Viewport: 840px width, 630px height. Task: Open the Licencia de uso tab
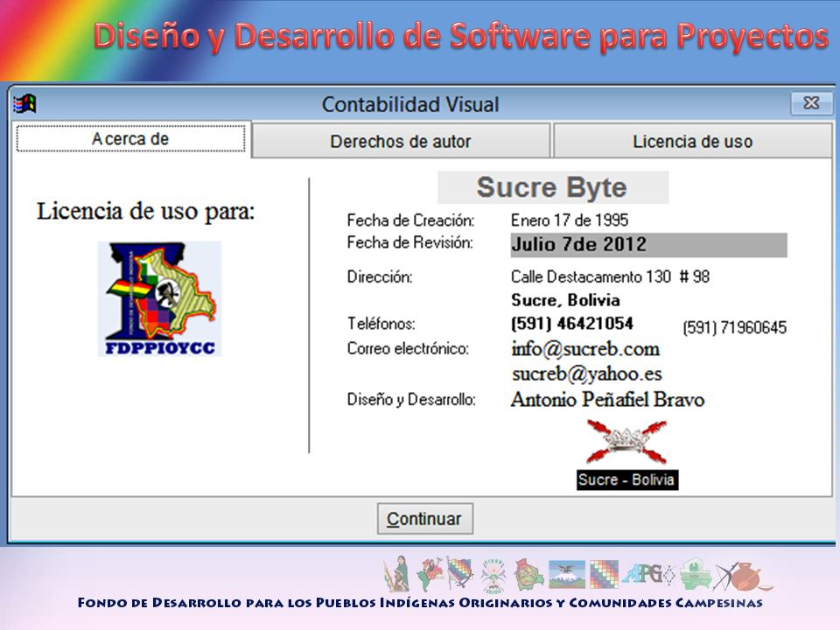692,142
